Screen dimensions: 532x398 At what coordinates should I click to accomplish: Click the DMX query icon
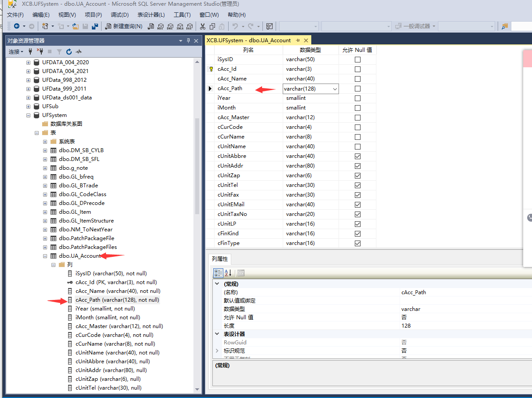[170, 26]
